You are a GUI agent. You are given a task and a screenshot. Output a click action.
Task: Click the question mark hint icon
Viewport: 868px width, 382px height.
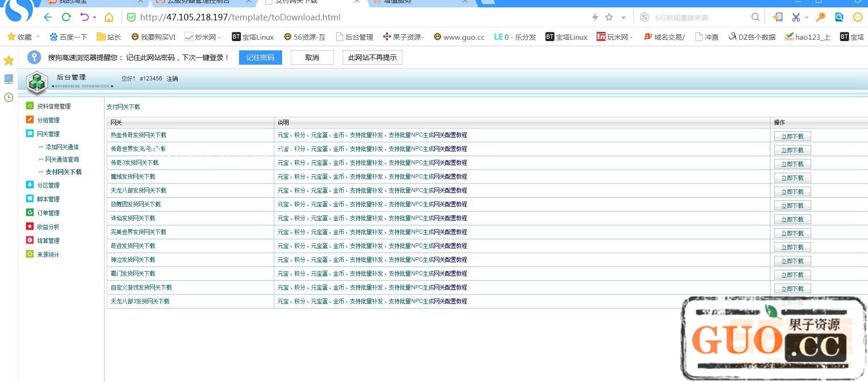tap(34, 57)
